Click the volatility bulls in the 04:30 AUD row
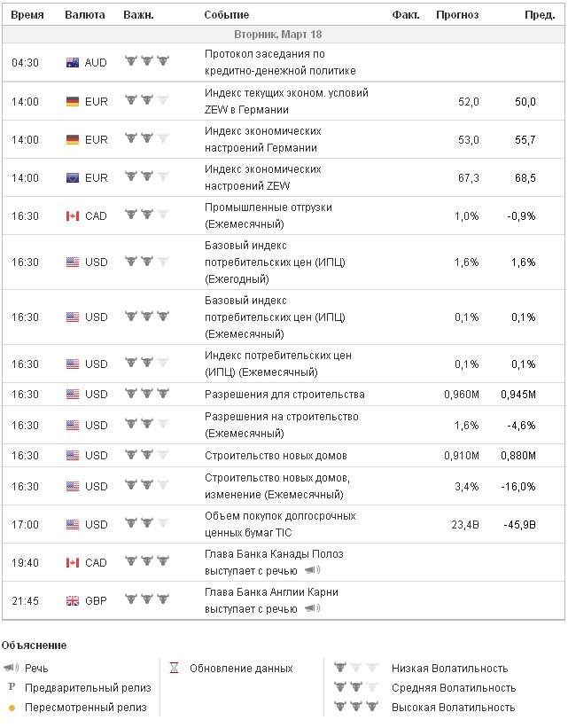 (x=146, y=63)
